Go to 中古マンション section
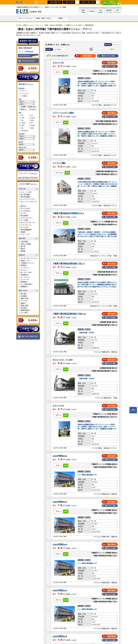Image resolution: width=138 pixels, height=644 pixels. click(x=117, y=11)
